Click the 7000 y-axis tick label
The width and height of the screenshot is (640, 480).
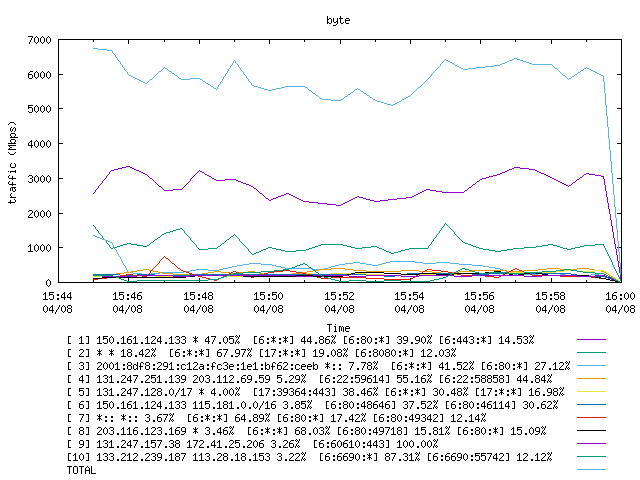39,40
